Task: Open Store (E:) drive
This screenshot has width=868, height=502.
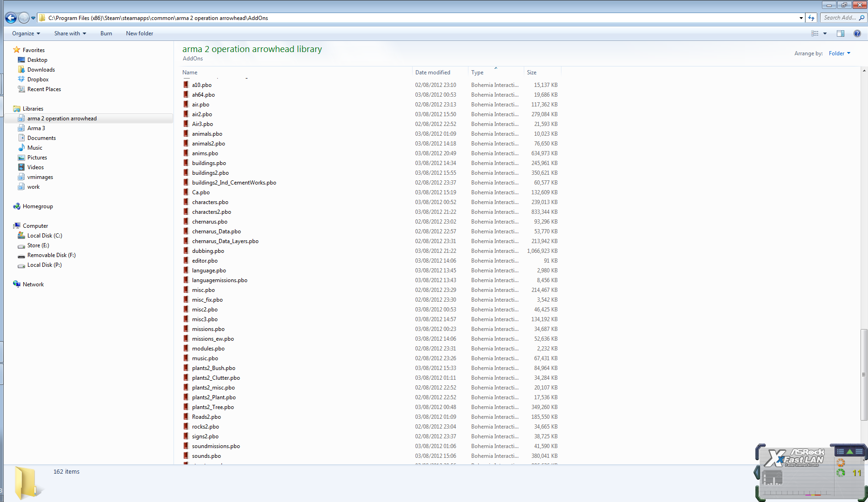Action: pyautogui.click(x=38, y=245)
